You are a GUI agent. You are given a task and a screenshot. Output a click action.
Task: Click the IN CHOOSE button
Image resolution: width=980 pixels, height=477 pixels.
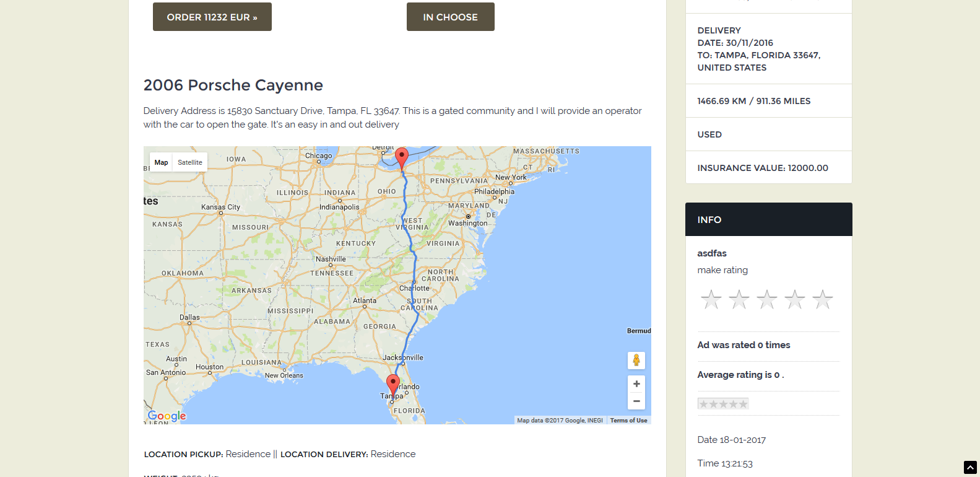tap(450, 17)
